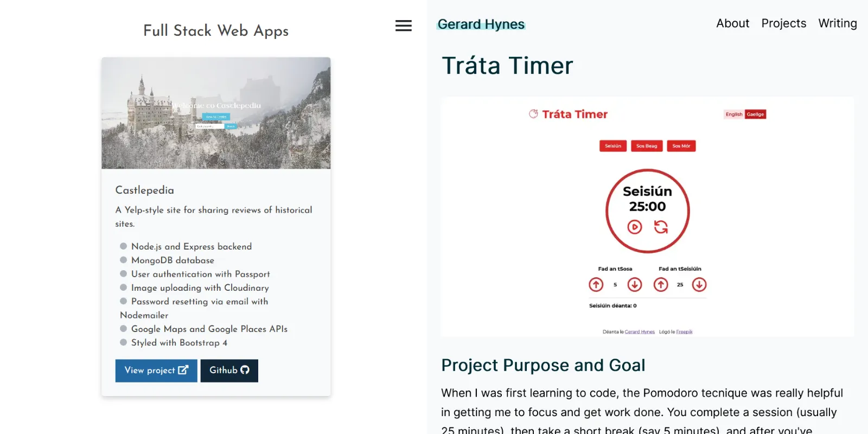Click the 'Full Stack Web Apps' heading
Image resolution: width=868 pixels, height=434 pixels.
coord(216,31)
